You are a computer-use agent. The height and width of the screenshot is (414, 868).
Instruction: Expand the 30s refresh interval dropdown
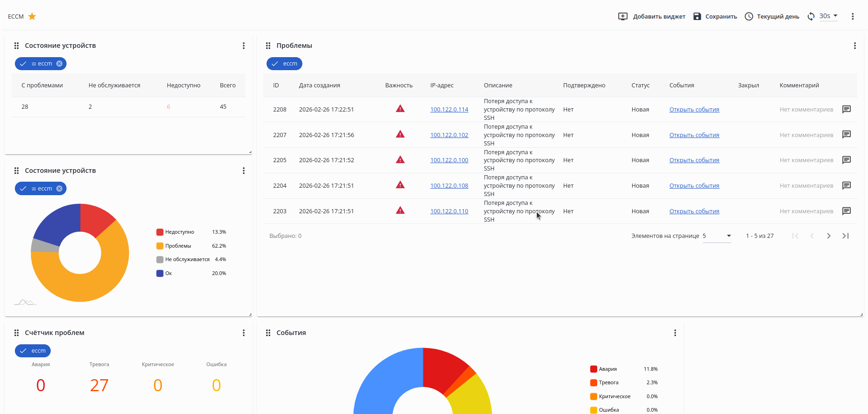click(x=828, y=16)
